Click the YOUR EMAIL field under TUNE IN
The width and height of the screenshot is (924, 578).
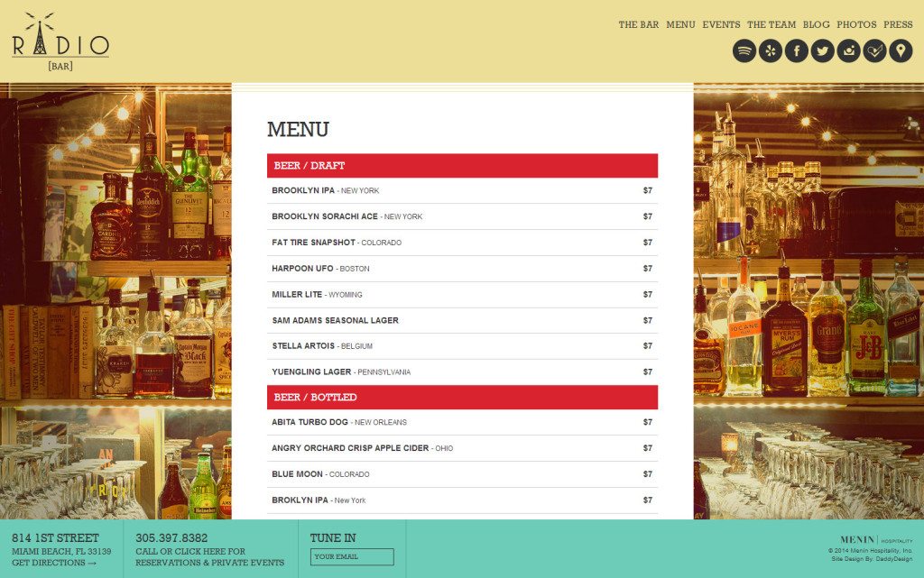tap(352, 556)
